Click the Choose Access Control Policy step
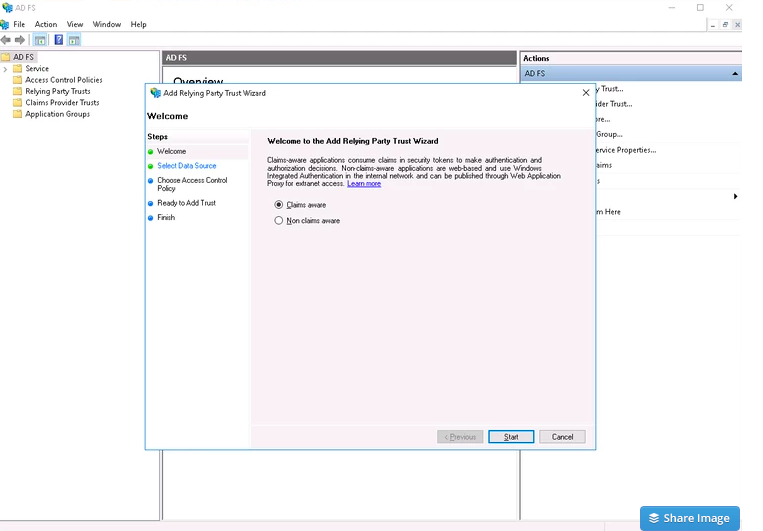 192,184
